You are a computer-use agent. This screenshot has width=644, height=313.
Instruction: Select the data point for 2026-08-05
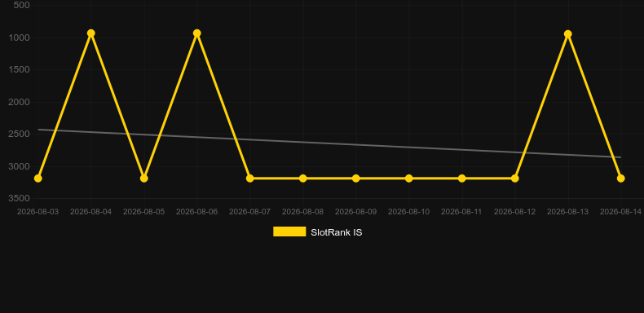(144, 179)
